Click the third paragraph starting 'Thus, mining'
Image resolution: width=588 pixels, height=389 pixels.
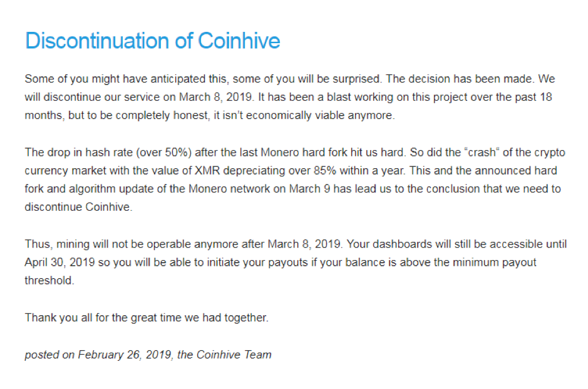pyautogui.click(x=296, y=262)
